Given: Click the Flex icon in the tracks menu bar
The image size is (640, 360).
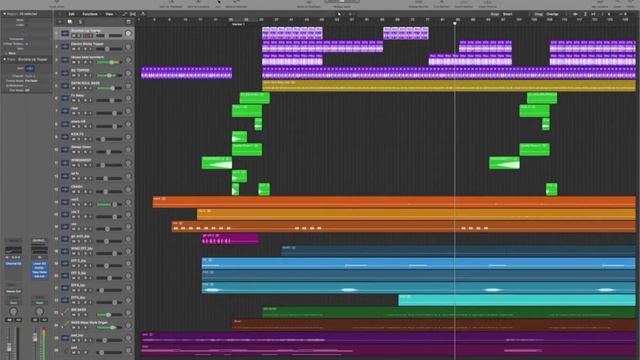Looking at the screenshot, I should (x=133, y=14).
